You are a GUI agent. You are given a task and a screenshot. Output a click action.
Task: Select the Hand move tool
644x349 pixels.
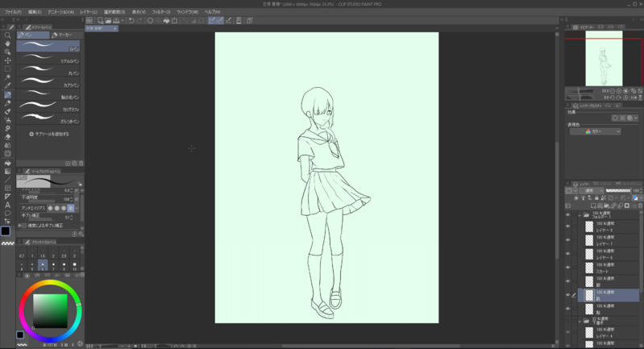click(7, 44)
